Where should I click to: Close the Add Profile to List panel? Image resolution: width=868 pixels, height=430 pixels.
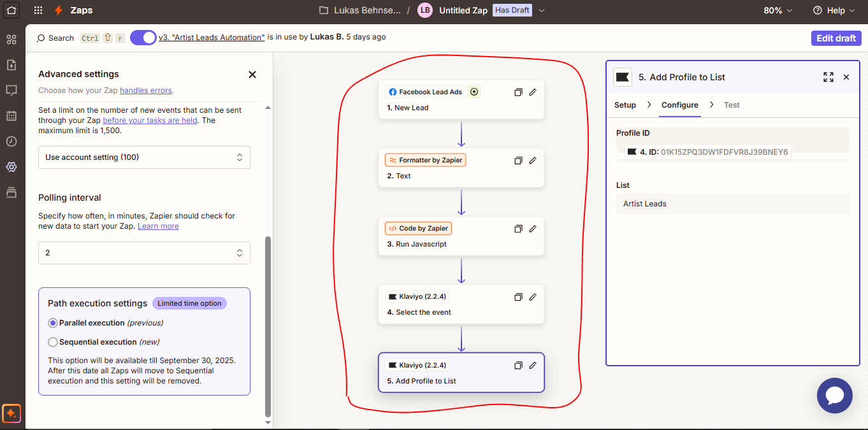[x=846, y=77]
